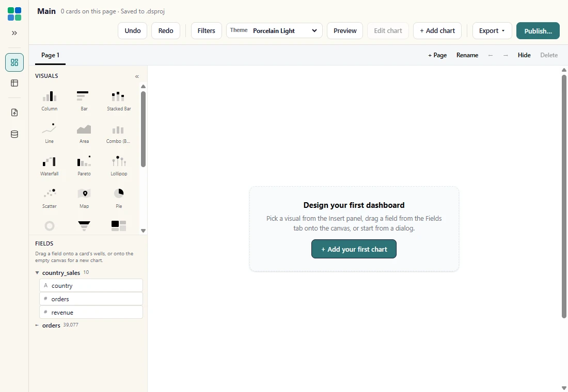Click the Undo button
This screenshot has height=392, width=568.
[133, 31]
